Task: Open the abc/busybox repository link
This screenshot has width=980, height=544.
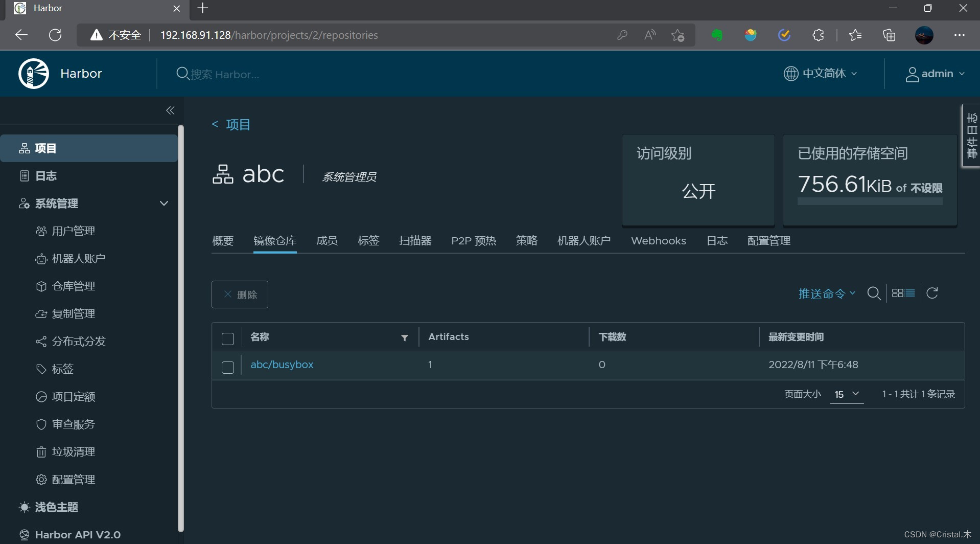Action: click(282, 365)
